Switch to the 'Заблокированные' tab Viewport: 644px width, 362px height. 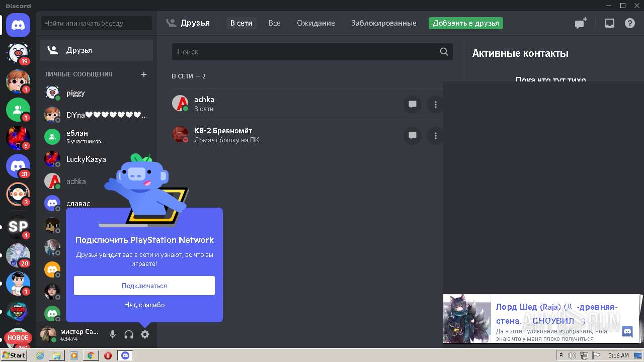[x=384, y=23]
